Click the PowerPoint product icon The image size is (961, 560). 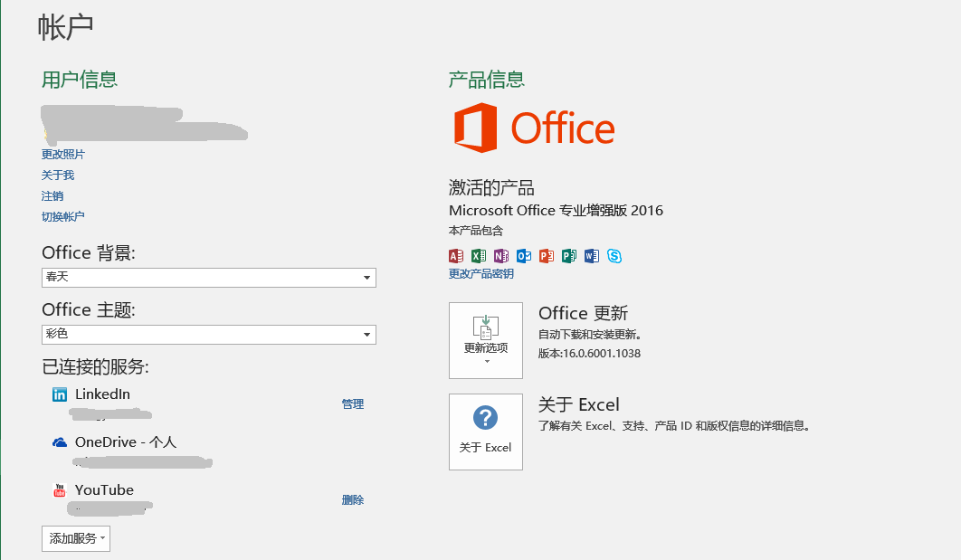(547, 256)
